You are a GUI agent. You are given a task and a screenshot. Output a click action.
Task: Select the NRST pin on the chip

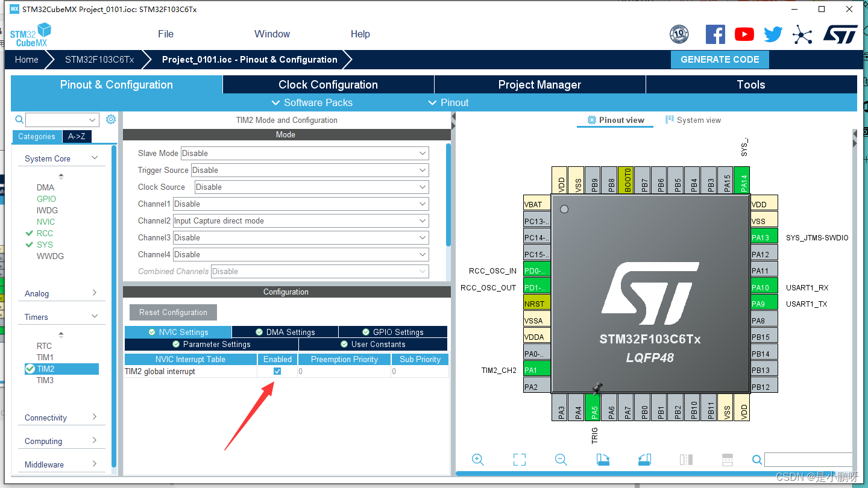537,303
